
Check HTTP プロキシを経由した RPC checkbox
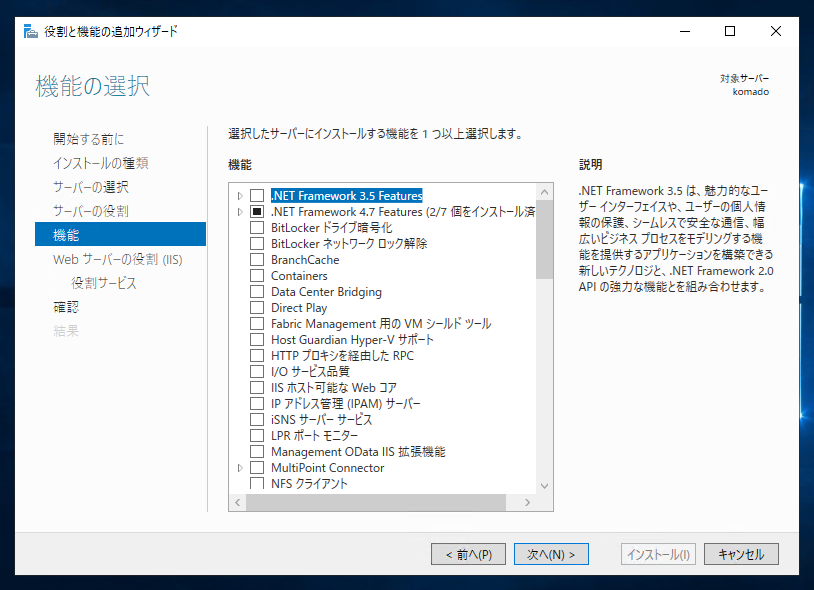(257, 356)
